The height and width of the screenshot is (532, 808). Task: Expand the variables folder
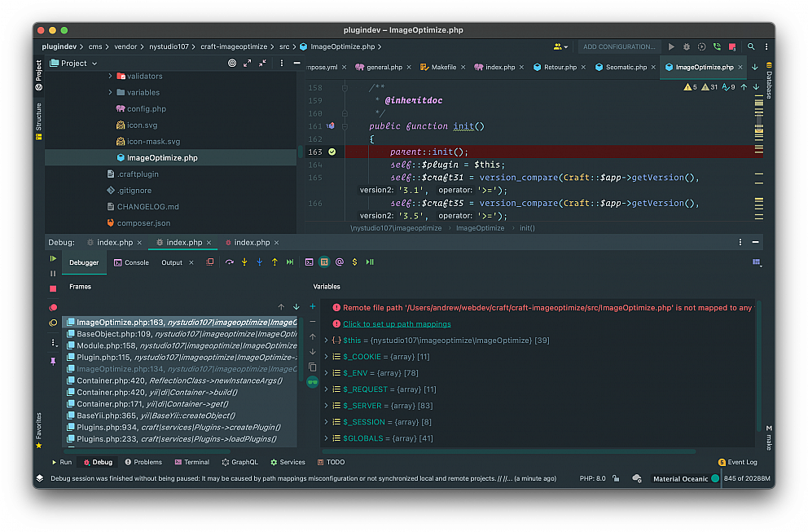pos(110,92)
